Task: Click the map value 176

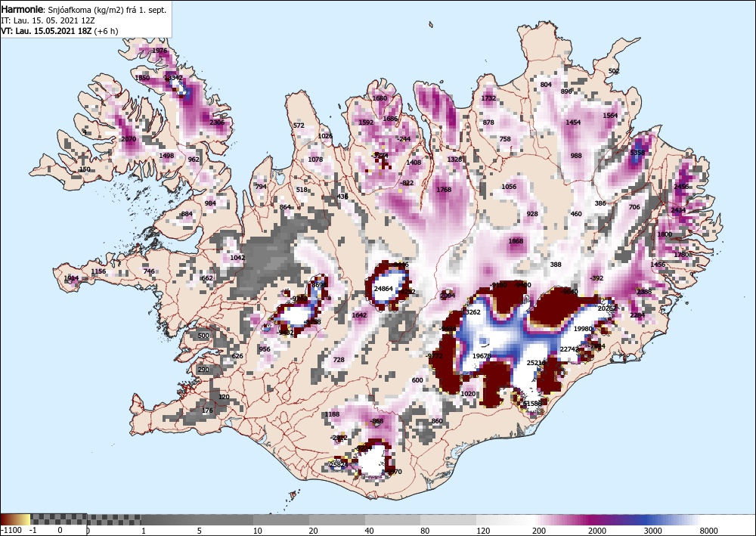Action: click(x=207, y=411)
